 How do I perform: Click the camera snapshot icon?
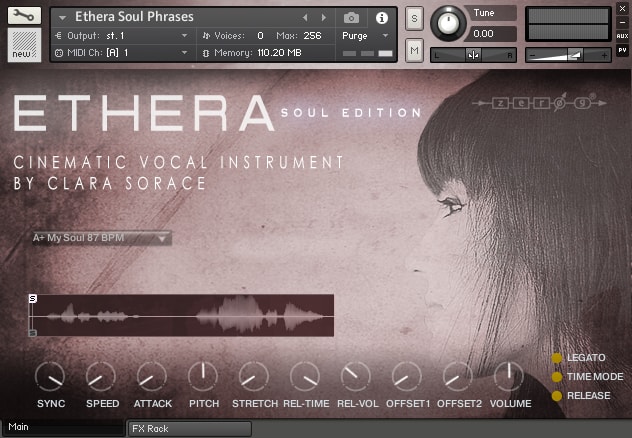tap(351, 18)
